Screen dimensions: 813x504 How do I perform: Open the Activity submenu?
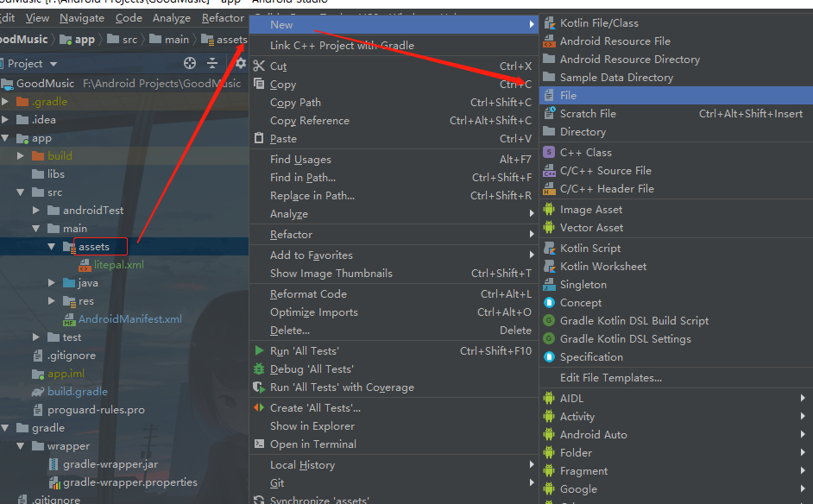[x=676, y=416]
